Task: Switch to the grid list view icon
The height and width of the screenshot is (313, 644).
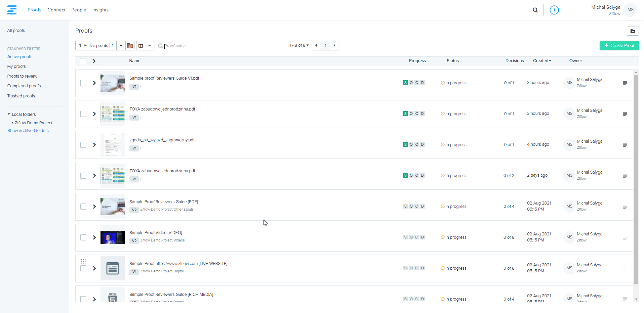Action: click(x=130, y=46)
